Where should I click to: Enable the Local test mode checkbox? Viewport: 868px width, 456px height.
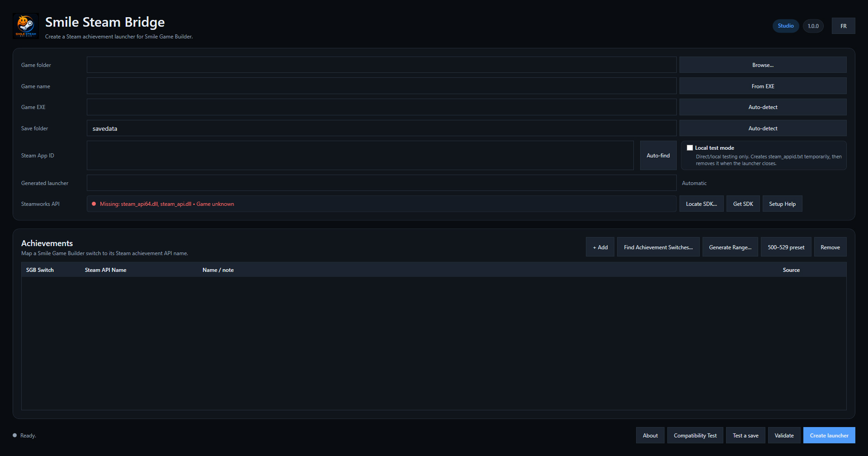(690, 148)
